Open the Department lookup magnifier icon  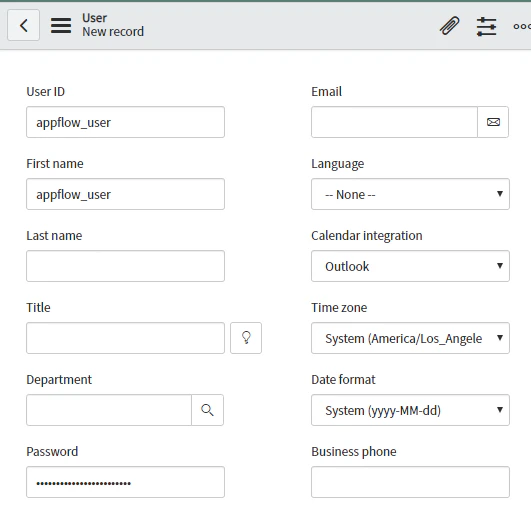(207, 410)
